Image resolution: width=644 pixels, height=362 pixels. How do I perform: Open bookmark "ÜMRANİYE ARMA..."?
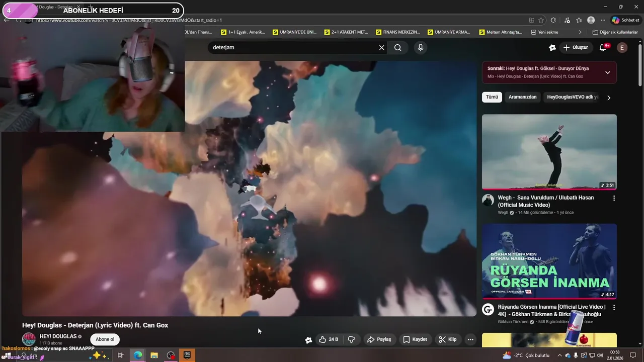click(449, 32)
